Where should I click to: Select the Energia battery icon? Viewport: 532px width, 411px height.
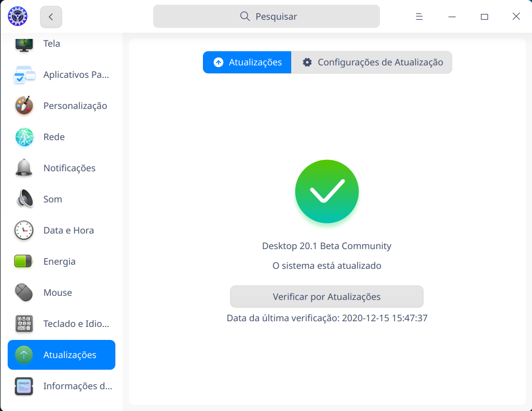pos(23,262)
